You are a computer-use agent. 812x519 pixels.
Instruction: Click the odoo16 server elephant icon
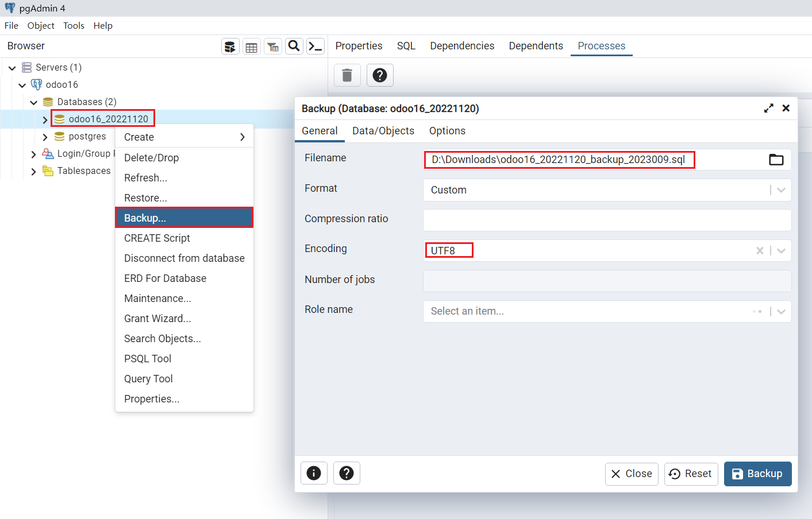coord(36,85)
